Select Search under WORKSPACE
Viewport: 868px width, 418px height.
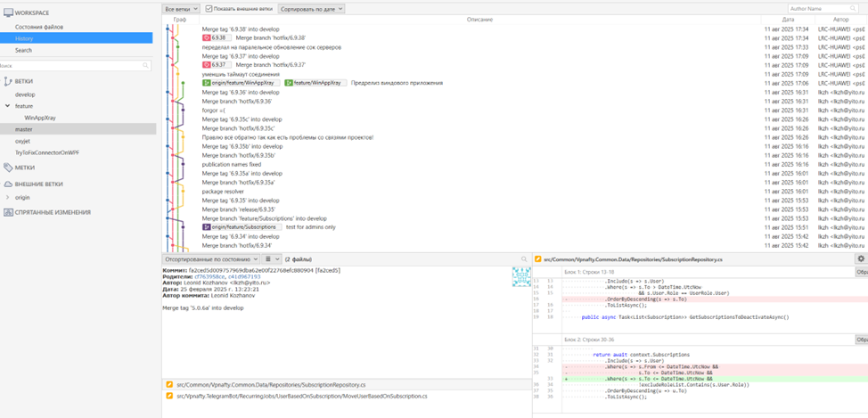tap(23, 50)
